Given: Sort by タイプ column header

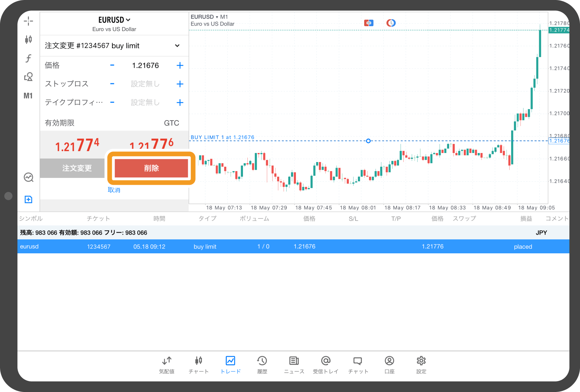Looking at the screenshot, I should (x=208, y=218).
